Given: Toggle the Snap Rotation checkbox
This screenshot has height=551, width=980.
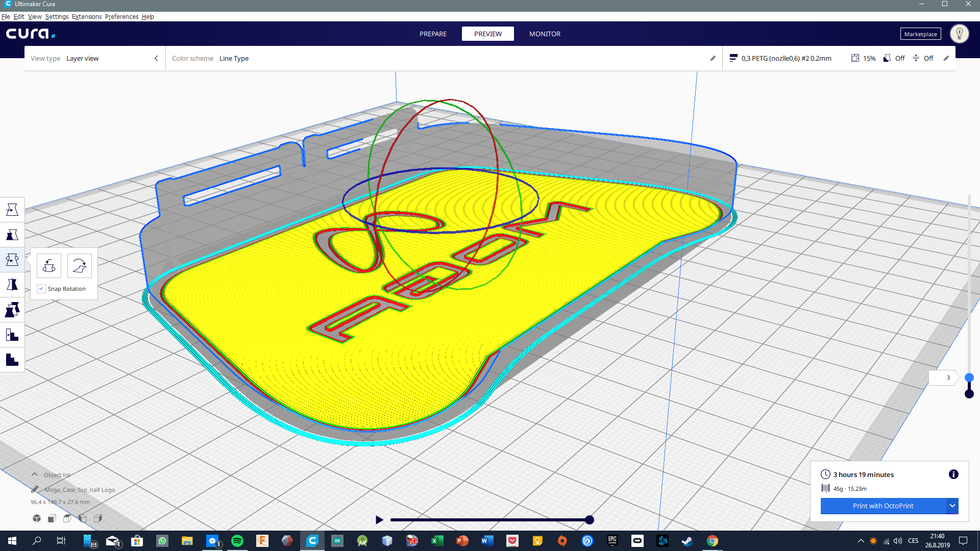Looking at the screenshot, I should (42, 289).
